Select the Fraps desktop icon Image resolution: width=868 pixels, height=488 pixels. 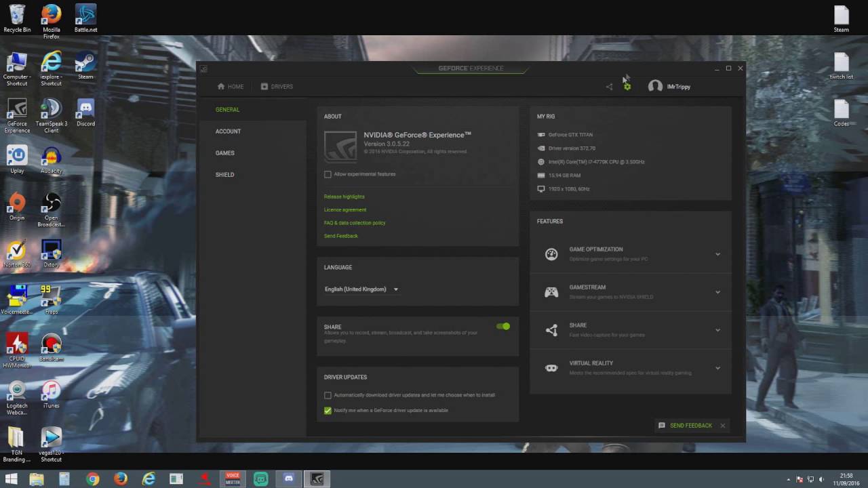pyautogui.click(x=51, y=300)
